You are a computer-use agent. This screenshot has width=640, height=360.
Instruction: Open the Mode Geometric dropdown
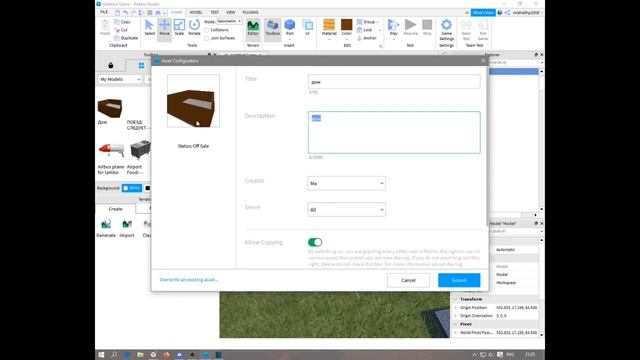coord(229,21)
